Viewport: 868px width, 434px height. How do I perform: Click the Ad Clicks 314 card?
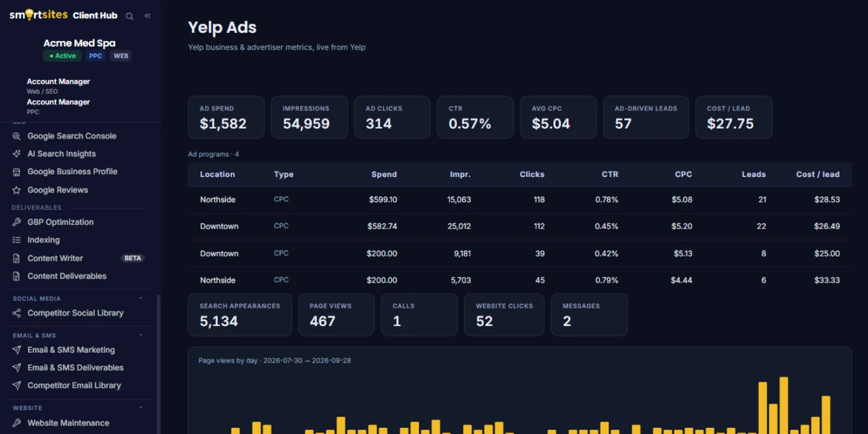pos(392,117)
